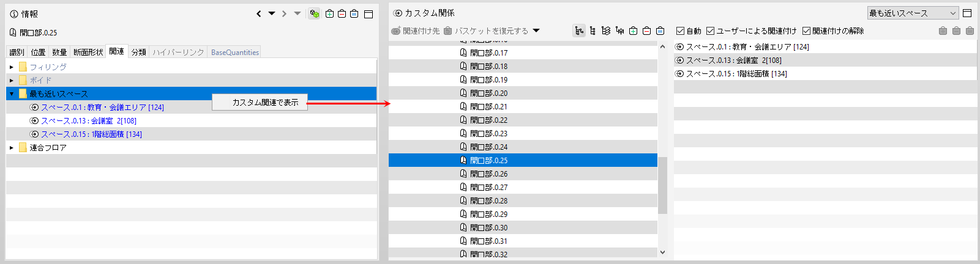Select 開口部.0.18 in the list
This screenshot has width=980, height=264.
pos(523,66)
